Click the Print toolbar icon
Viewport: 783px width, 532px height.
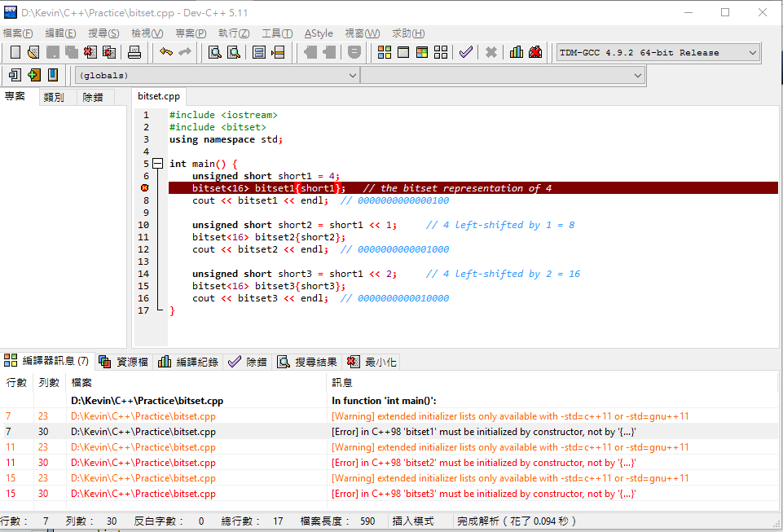(134, 52)
